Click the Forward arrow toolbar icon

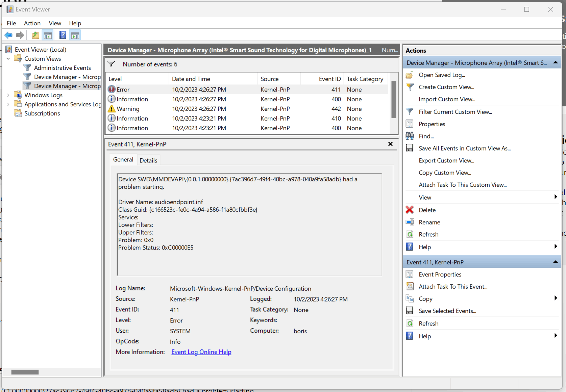tap(20, 35)
